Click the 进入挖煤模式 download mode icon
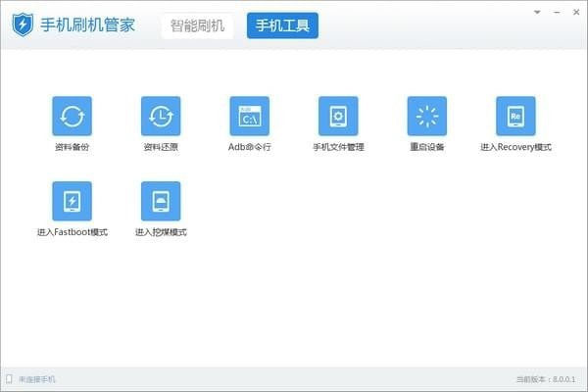 point(161,201)
